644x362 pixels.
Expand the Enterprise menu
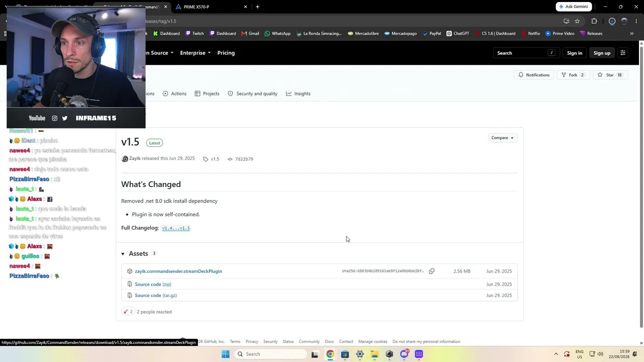point(195,53)
